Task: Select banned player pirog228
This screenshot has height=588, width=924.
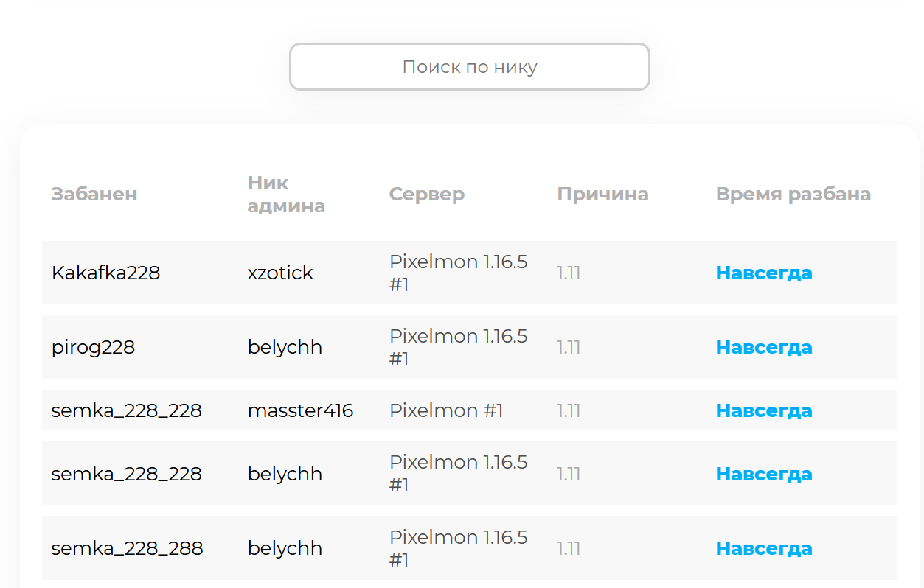Action: click(x=93, y=347)
